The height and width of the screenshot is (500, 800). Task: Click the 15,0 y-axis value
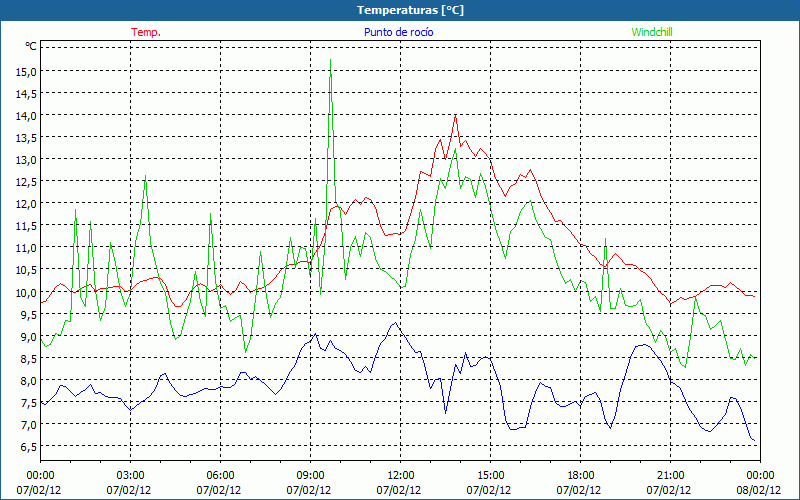tap(27, 71)
